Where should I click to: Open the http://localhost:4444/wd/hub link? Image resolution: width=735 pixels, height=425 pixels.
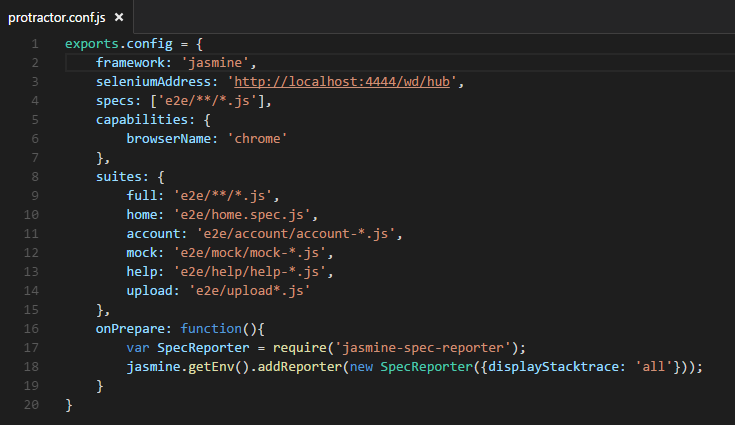pos(342,82)
